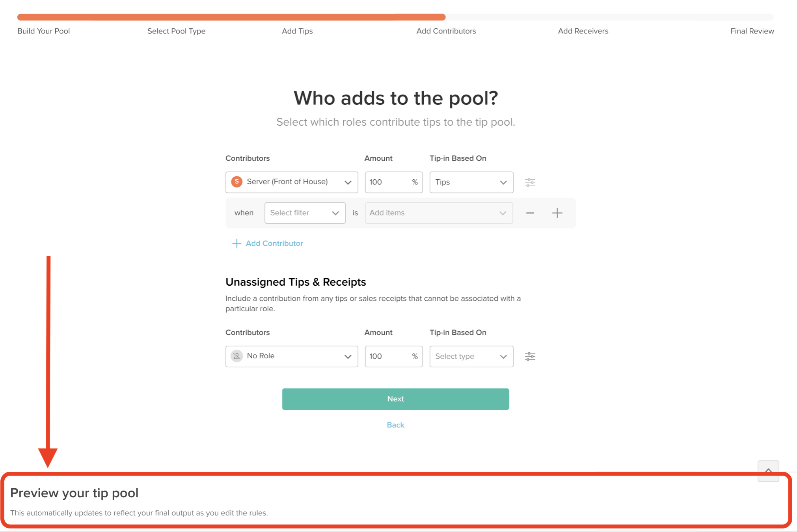Click the orange S role avatar icon
This screenshot has width=797, height=532.
(236, 182)
